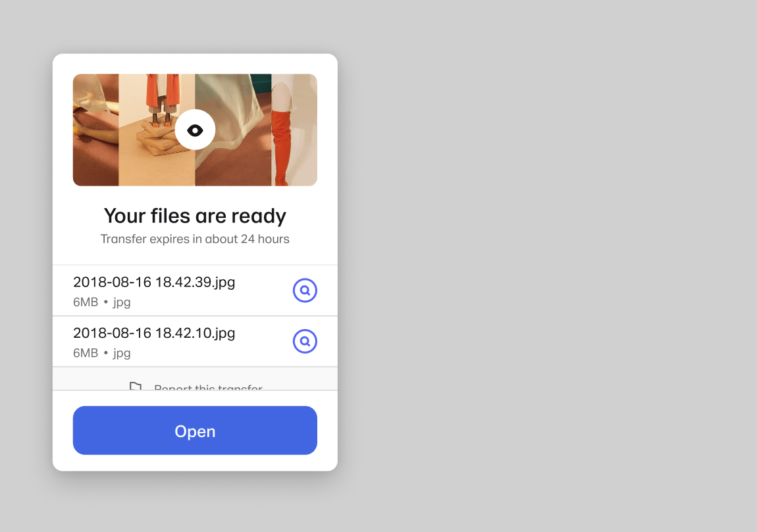Select the 2018-08-16 18.42.39.jpg file name
The height and width of the screenshot is (532, 757).
click(x=154, y=282)
